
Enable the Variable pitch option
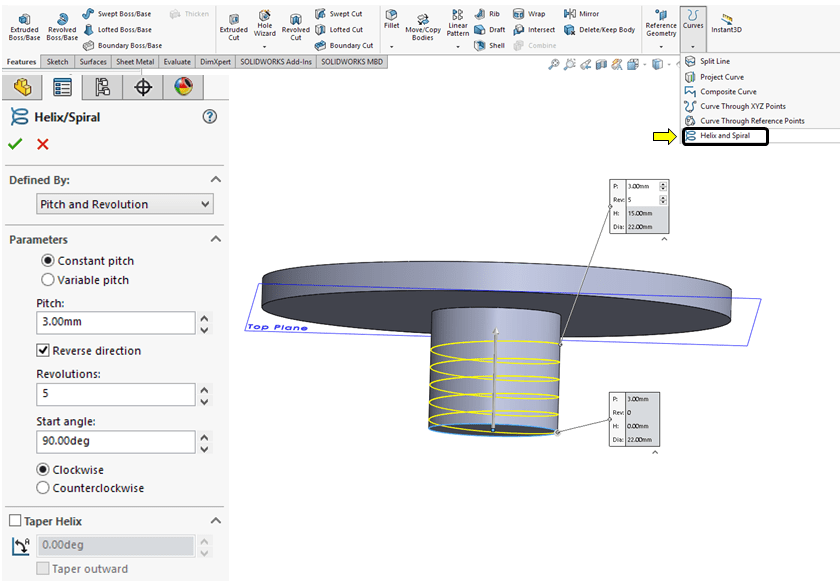[x=47, y=280]
